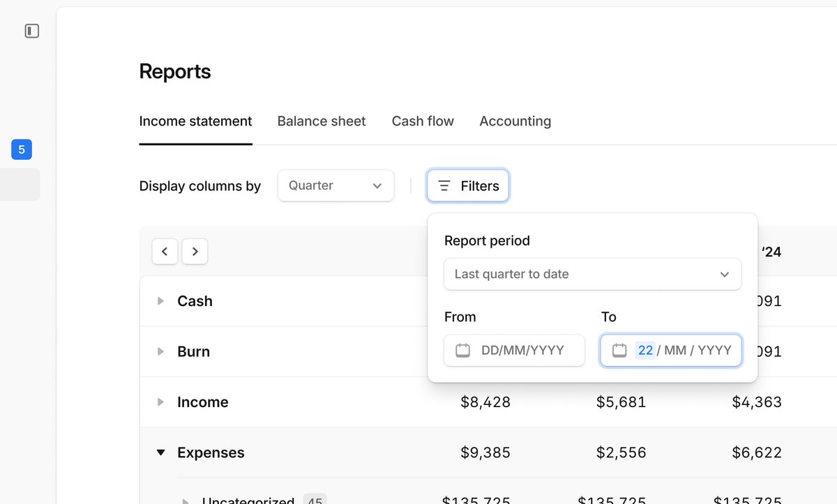Open the blue notification badge showing 5
Screen dimensions: 837x504
pyautogui.click(x=21, y=149)
